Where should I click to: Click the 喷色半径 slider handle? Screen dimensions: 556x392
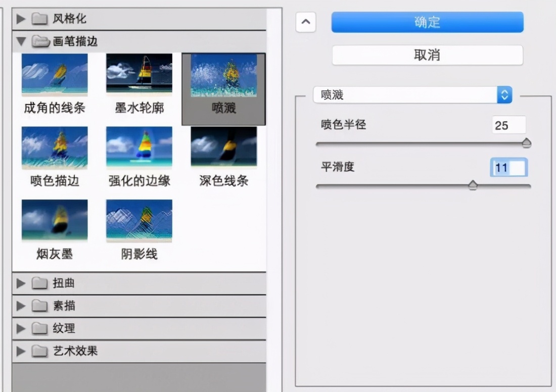coord(526,143)
